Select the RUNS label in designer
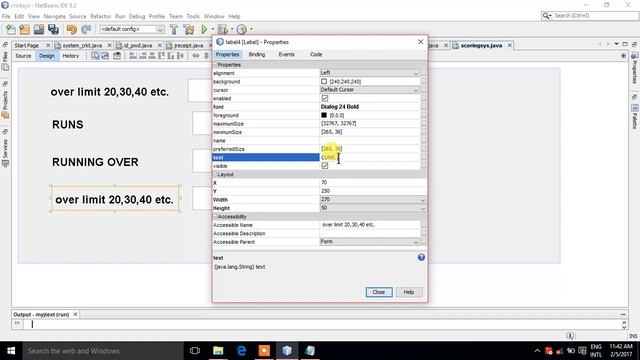The image size is (640, 360). [x=68, y=124]
